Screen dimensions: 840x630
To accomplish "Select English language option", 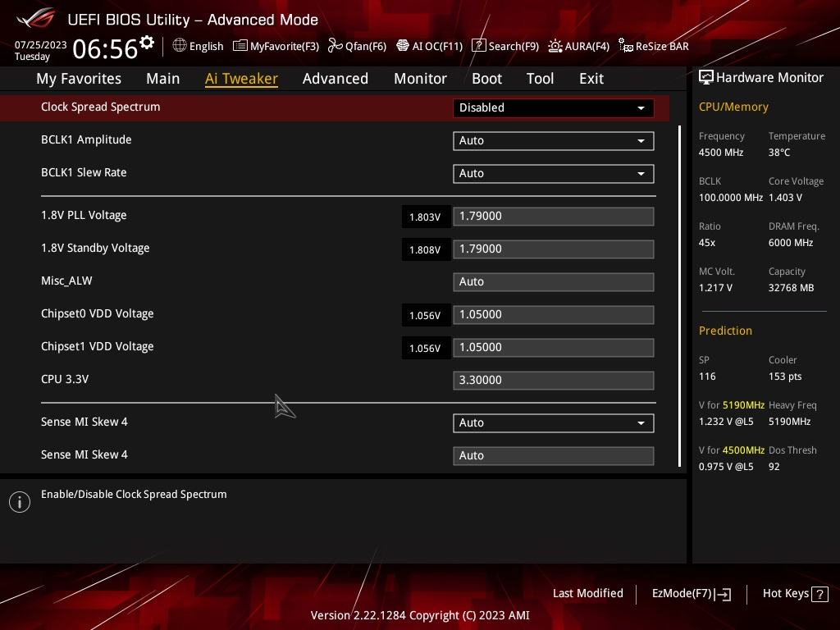I will (x=206, y=46).
